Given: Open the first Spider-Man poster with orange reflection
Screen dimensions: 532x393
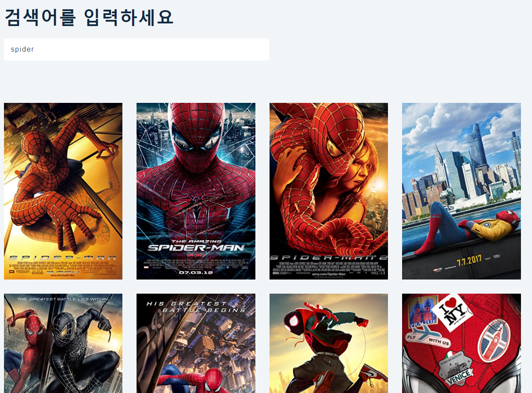Looking at the screenshot, I should (63, 191).
